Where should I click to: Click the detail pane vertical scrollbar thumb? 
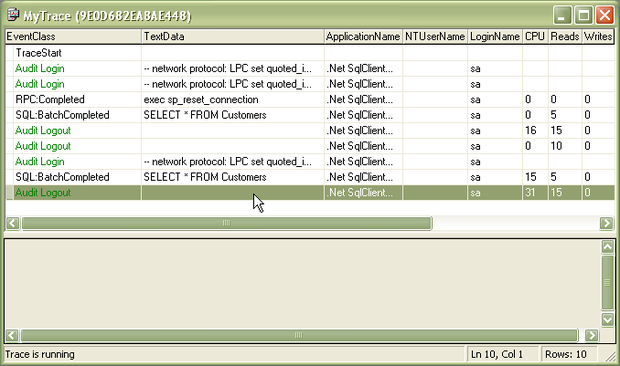pos(608,283)
